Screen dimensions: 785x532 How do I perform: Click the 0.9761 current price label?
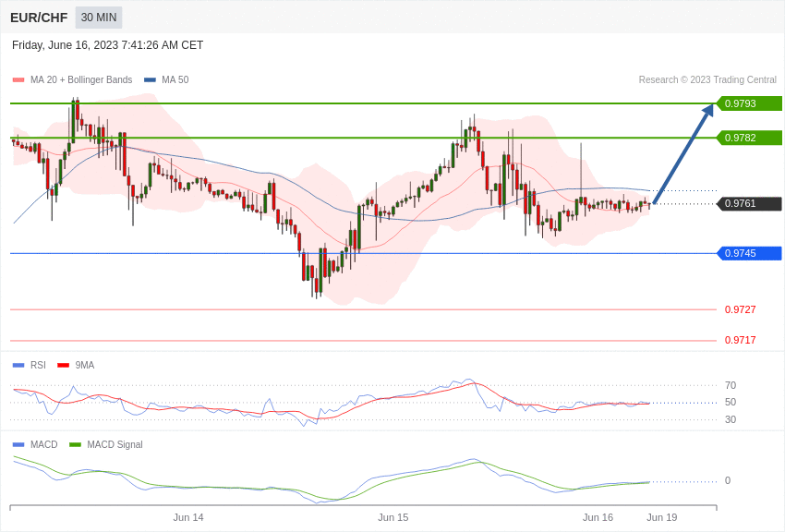click(749, 204)
